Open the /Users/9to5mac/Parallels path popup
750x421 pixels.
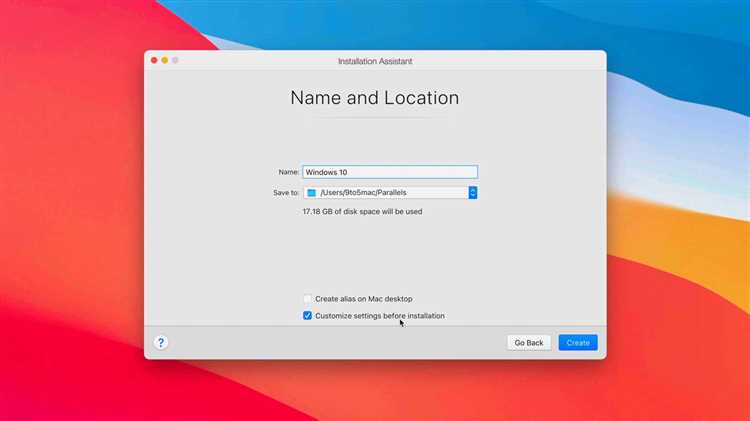tap(390, 192)
